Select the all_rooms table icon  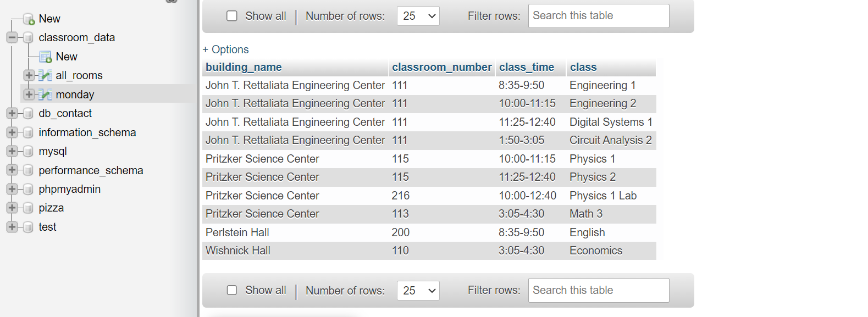click(45, 75)
